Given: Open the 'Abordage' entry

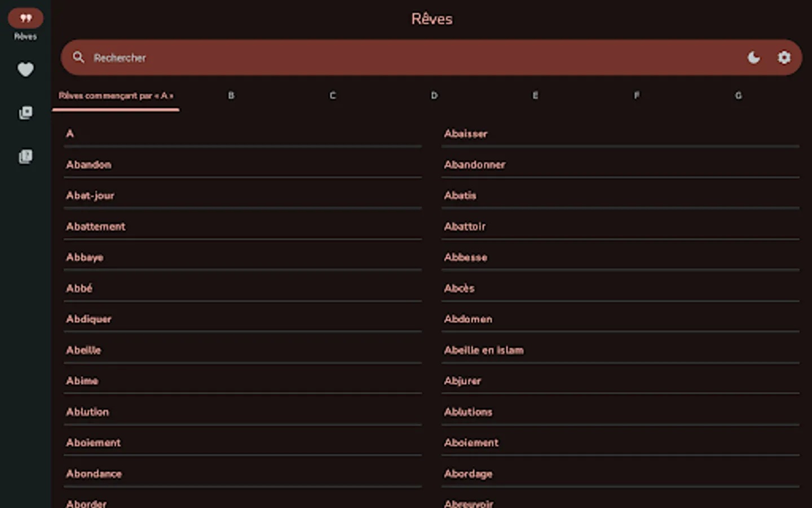Looking at the screenshot, I should [620, 474].
